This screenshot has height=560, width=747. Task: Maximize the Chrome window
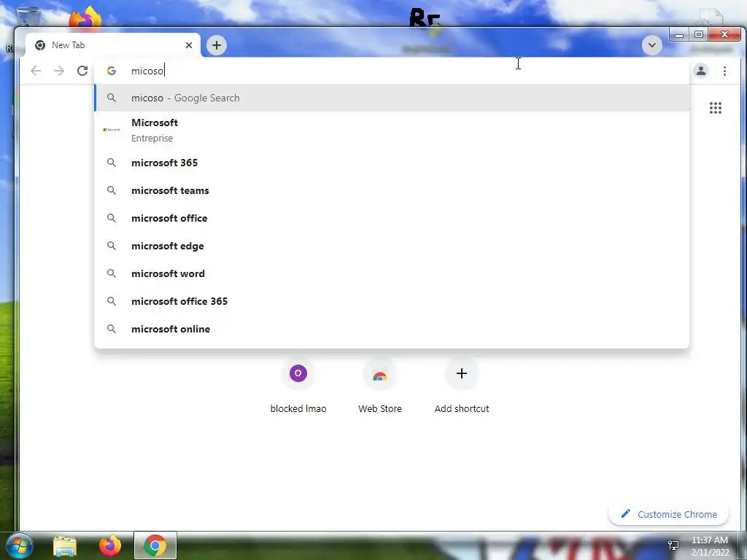coord(698,35)
